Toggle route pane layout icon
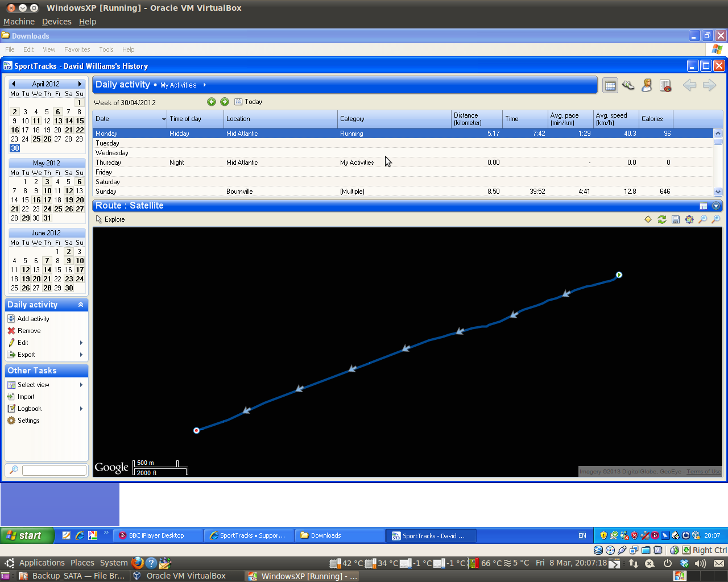The width and height of the screenshot is (728, 582). click(x=704, y=206)
